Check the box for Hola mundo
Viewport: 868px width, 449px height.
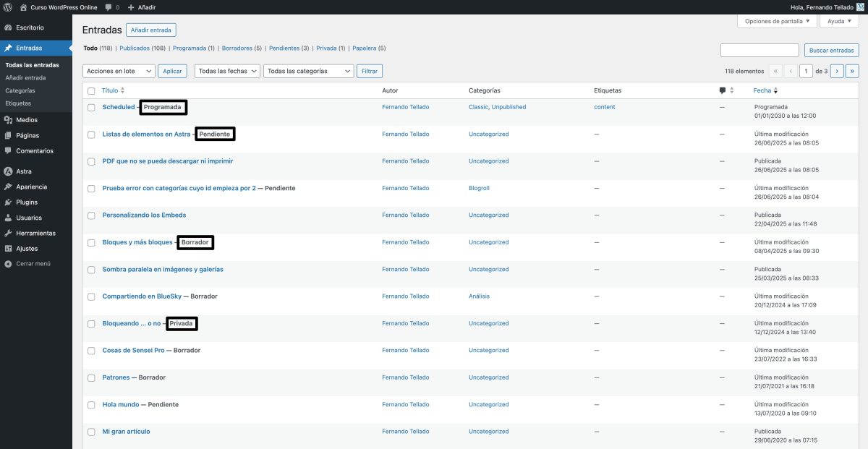(91, 405)
